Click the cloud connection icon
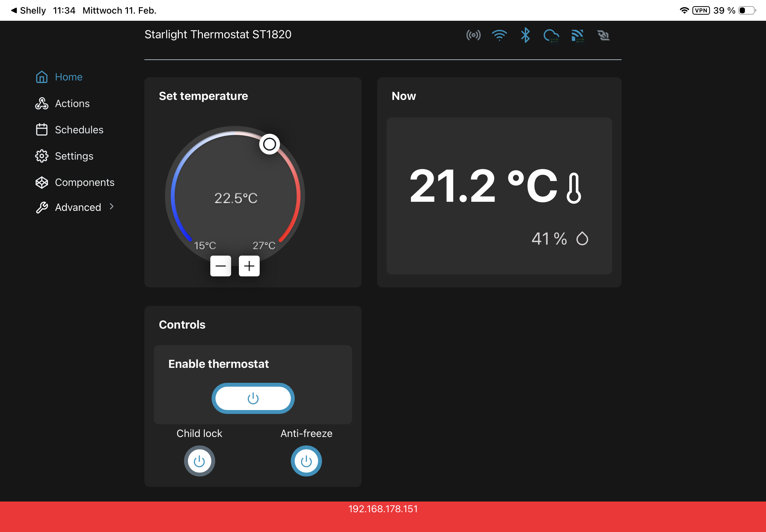 click(551, 35)
